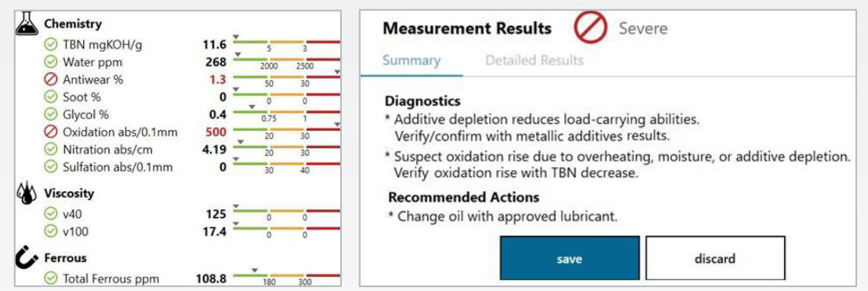
Task: Click the red alarm icon beside Oxidation
Action: pyautogui.click(x=52, y=133)
